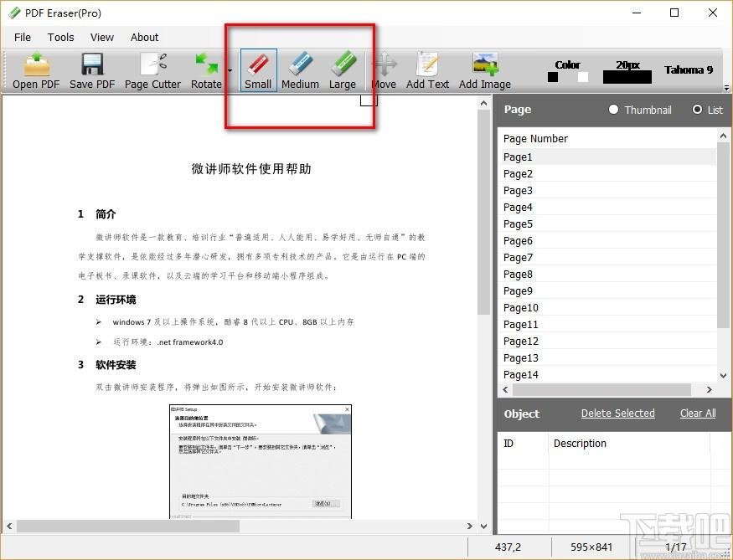Open the About menu

tap(144, 38)
